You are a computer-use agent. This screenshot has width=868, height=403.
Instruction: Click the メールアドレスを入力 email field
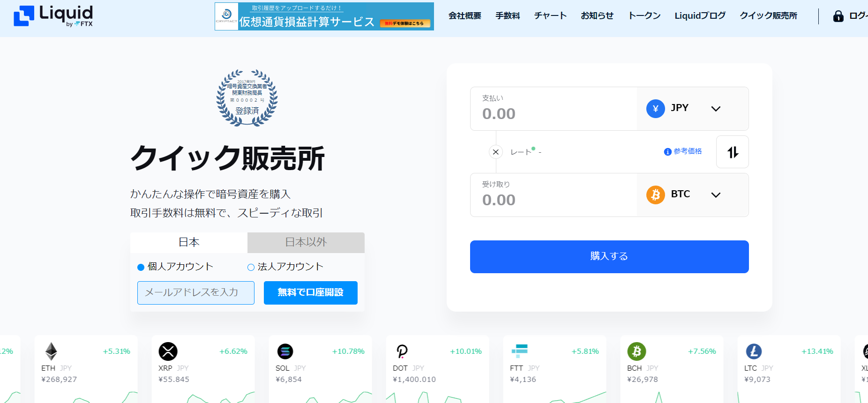point(196,293)
